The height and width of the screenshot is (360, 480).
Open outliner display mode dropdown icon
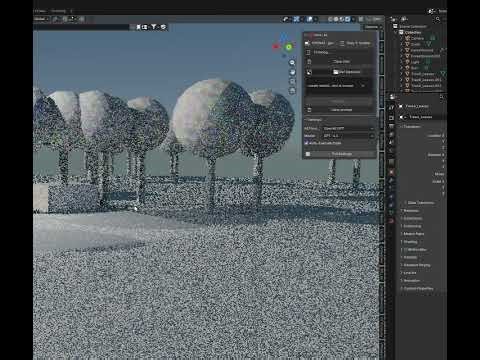[x=404, y=19]
